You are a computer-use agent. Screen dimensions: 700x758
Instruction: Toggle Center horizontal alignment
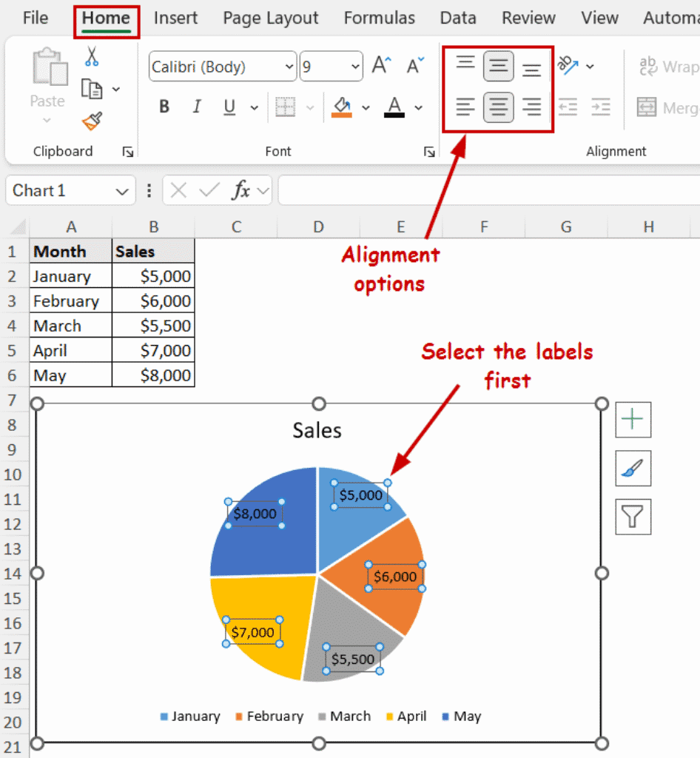[499, 107]
